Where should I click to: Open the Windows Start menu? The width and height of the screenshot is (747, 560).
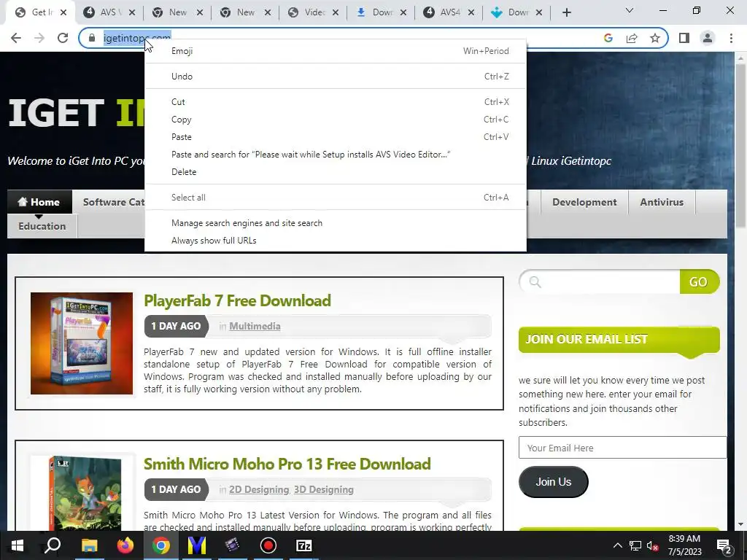[x=18, y=545]
